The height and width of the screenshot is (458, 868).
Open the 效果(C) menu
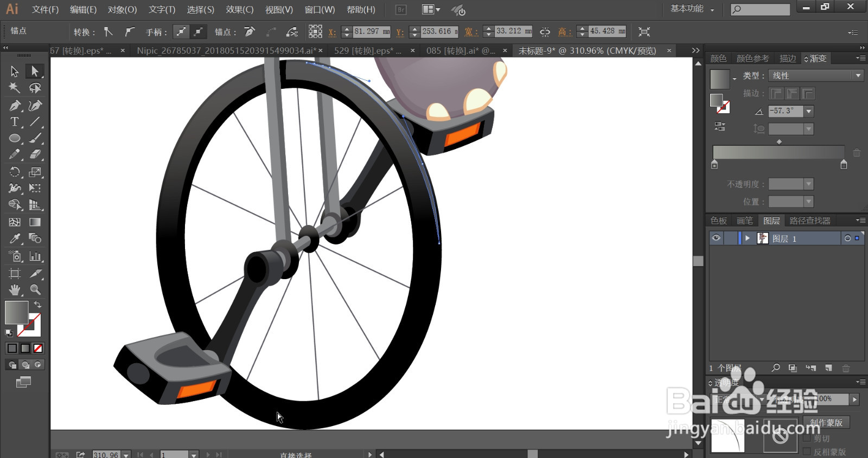(x=240, y=10)
